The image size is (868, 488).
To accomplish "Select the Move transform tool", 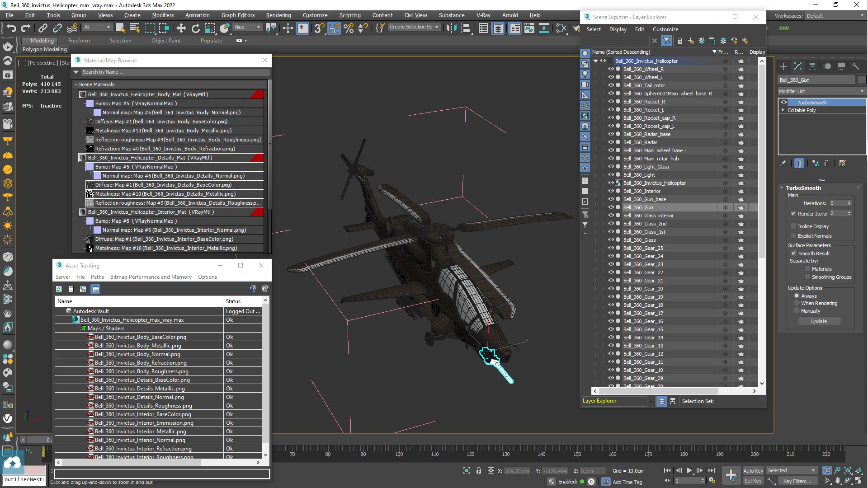I will (181, 28).
